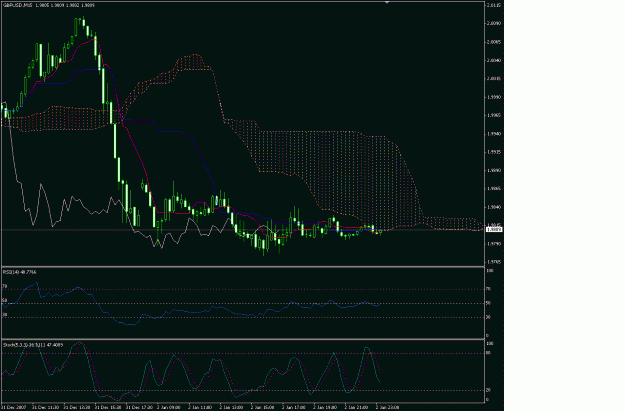625x411 pixels.
Task: Click the 2 Jan 11:00 time label
Action: 200,407
